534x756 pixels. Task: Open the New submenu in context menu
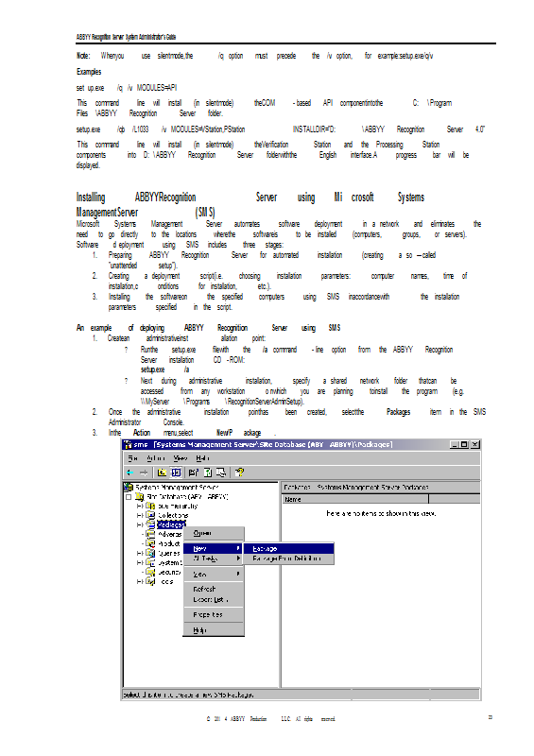214,549
